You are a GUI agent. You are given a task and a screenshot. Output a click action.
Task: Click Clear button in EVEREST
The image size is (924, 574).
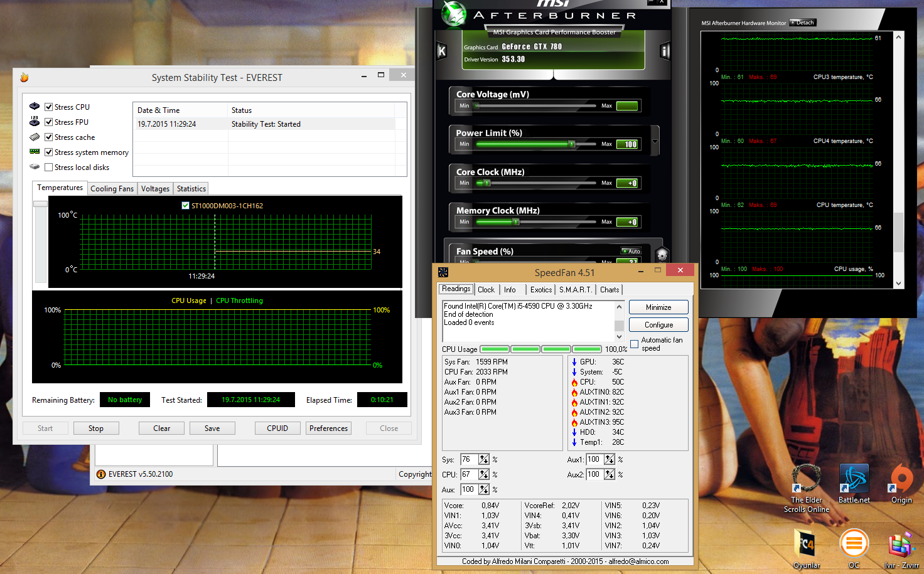coord(161,428)
